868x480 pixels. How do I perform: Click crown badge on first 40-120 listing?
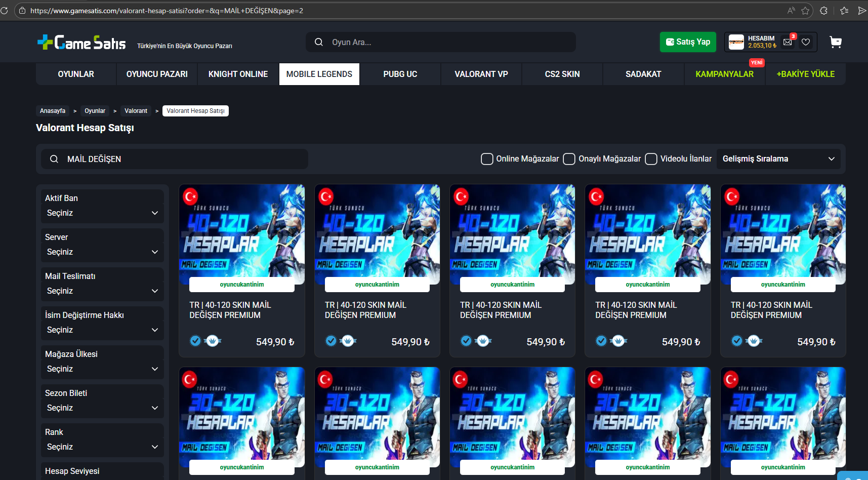[213, 341]
